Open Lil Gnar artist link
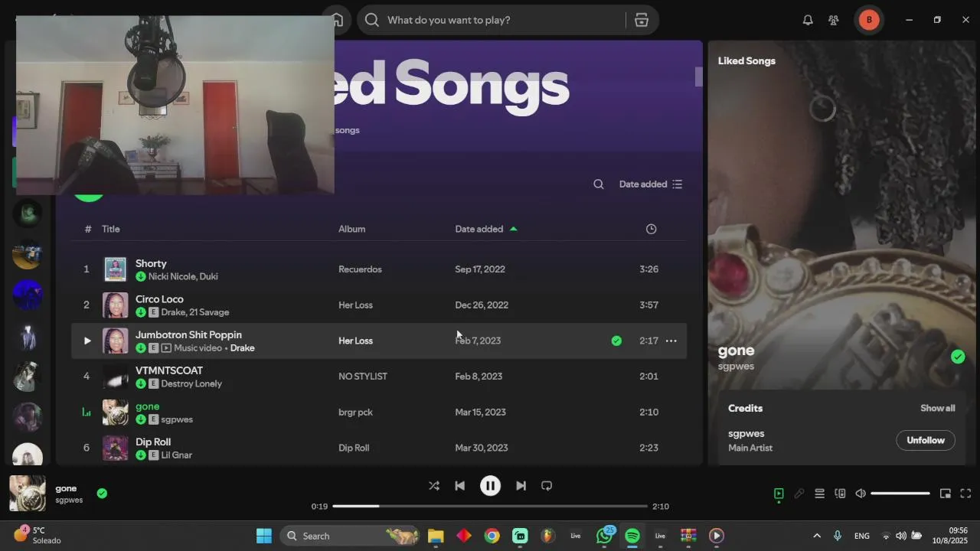Viewport: 980px width, 551px height. (176, 455)
